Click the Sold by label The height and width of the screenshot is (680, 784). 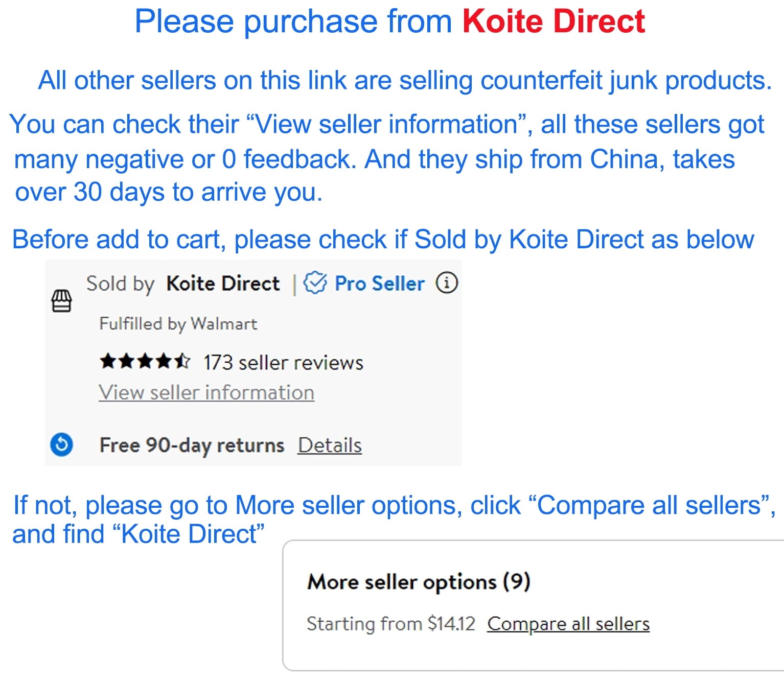coord(120,284)
